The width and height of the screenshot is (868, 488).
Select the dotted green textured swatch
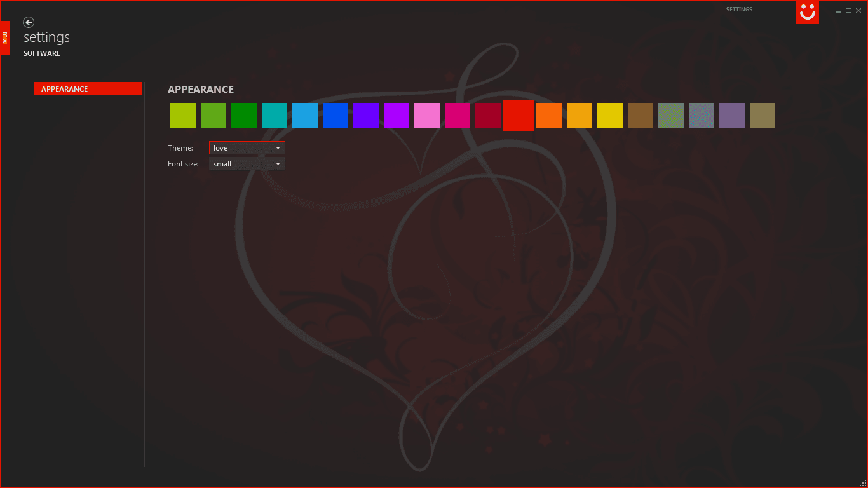671,115
